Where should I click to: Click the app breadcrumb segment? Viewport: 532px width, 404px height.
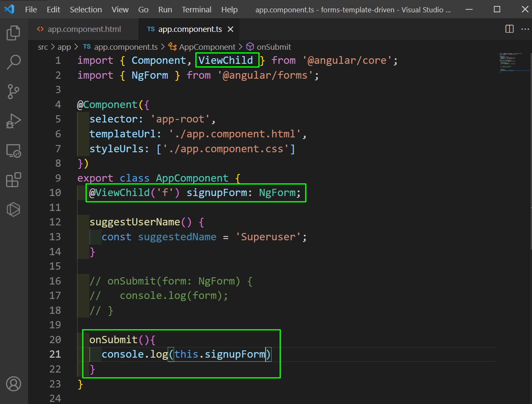[x=64, y=47]
